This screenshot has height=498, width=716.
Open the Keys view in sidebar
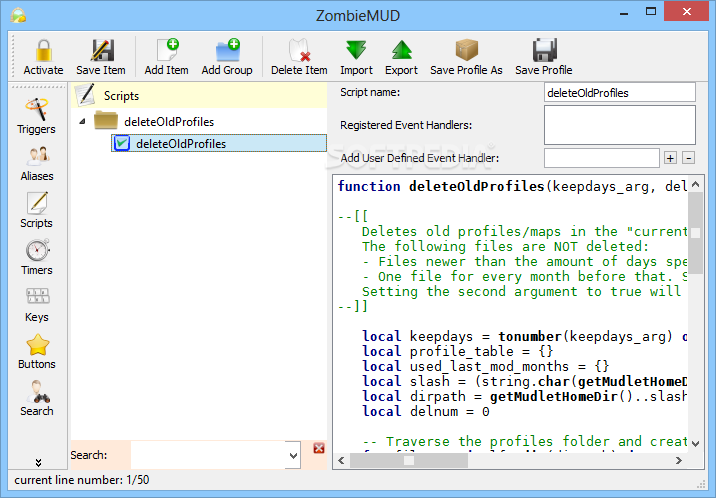click(37, 305)
